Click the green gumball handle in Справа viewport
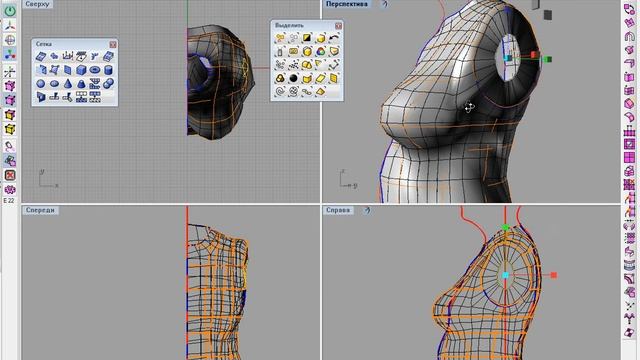Image resolution: width=640 pixels, height=360 pixels. (x=506, y=227)
